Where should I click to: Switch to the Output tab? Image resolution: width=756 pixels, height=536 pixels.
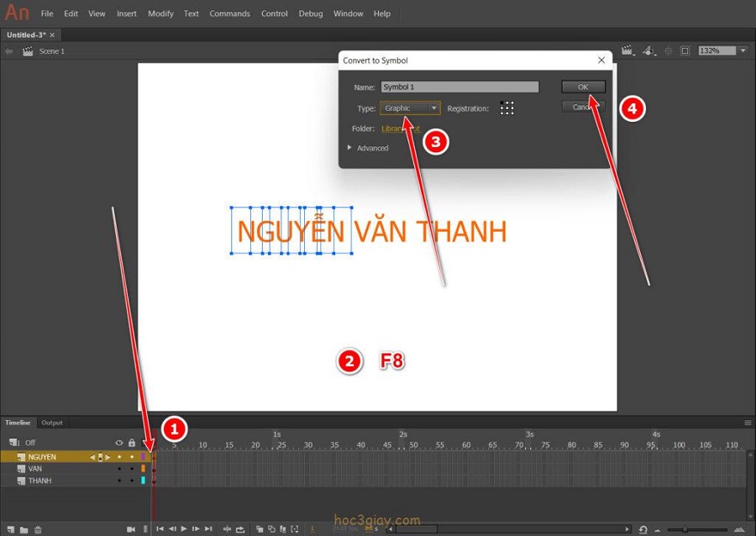(52, 423)
